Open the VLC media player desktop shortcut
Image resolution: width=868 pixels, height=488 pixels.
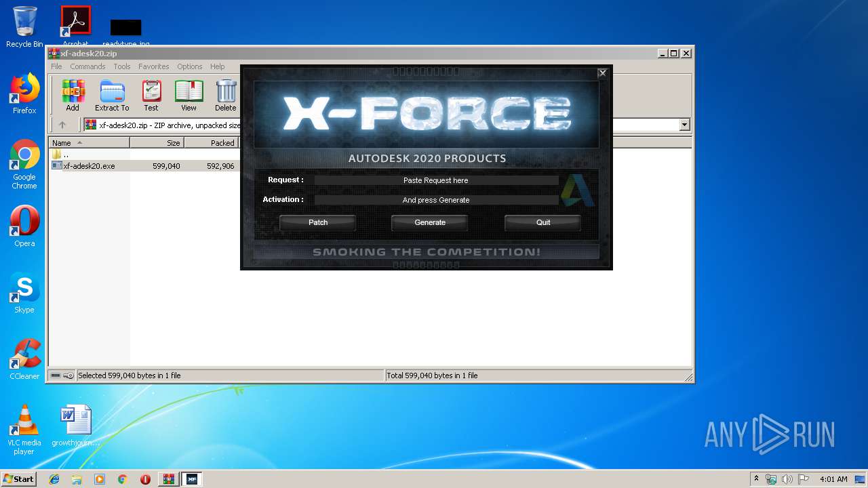[24, 430]
